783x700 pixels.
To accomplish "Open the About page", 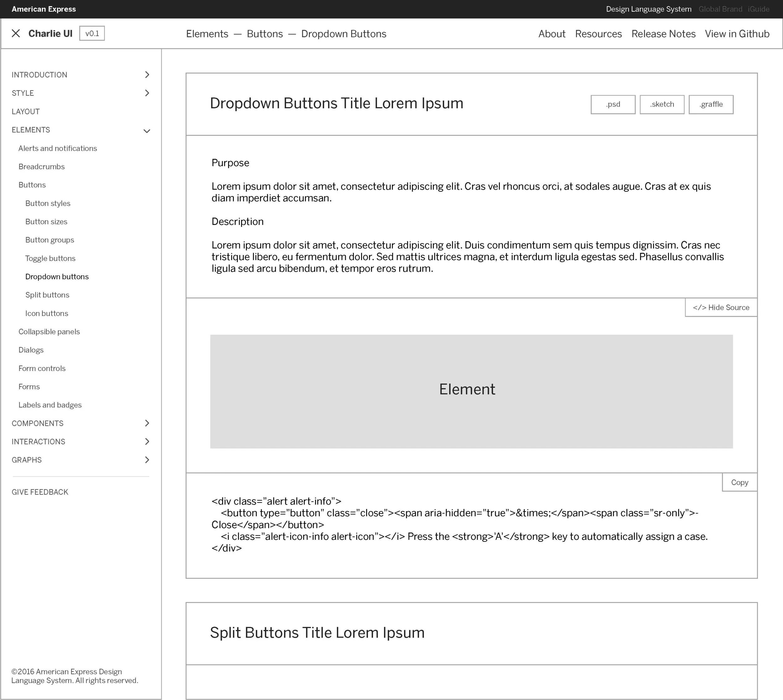I will [552, 34].
